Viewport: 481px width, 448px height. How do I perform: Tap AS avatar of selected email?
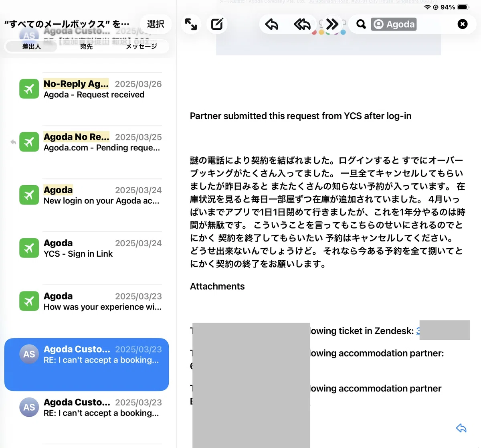[x=29, y=354]
